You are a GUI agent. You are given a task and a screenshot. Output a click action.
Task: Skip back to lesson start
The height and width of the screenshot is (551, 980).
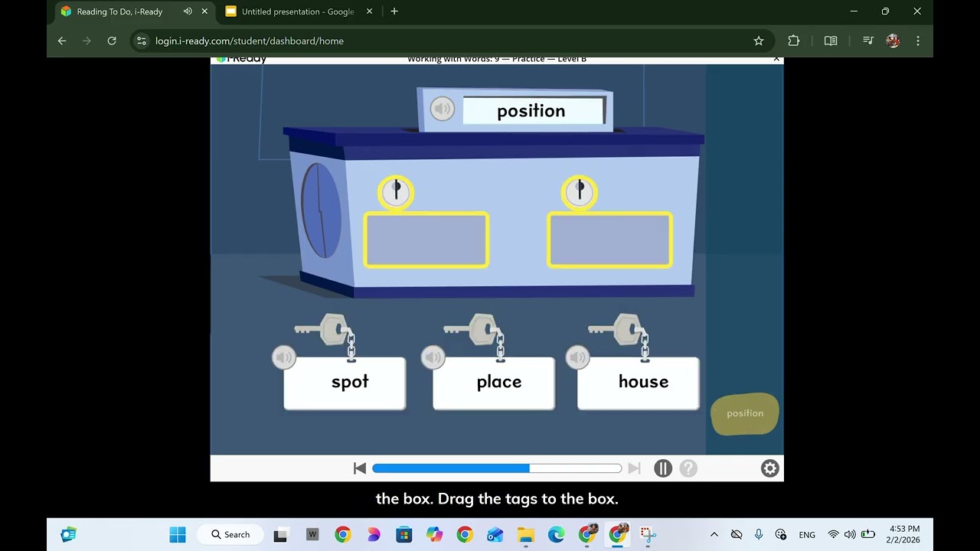[360, 468]
